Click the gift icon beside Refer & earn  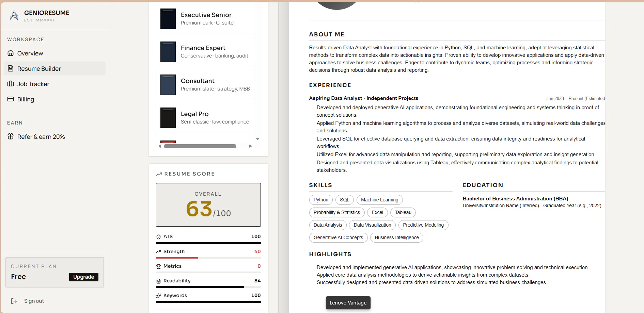coord(11,136)
